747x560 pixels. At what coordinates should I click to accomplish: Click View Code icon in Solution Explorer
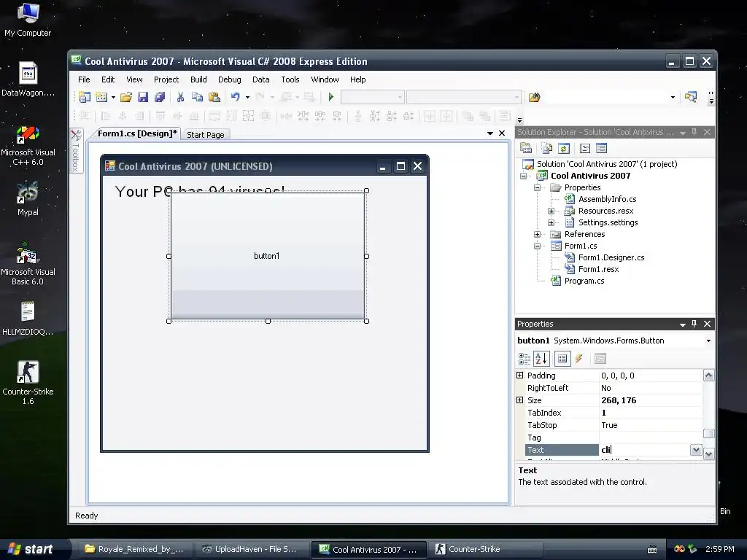[x=585, y=148]
